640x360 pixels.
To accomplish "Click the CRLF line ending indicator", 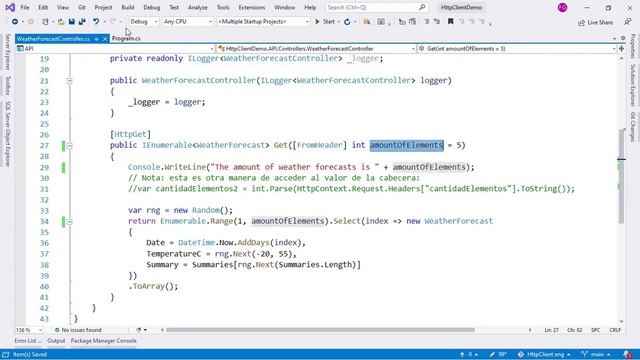I will [615, 330].
